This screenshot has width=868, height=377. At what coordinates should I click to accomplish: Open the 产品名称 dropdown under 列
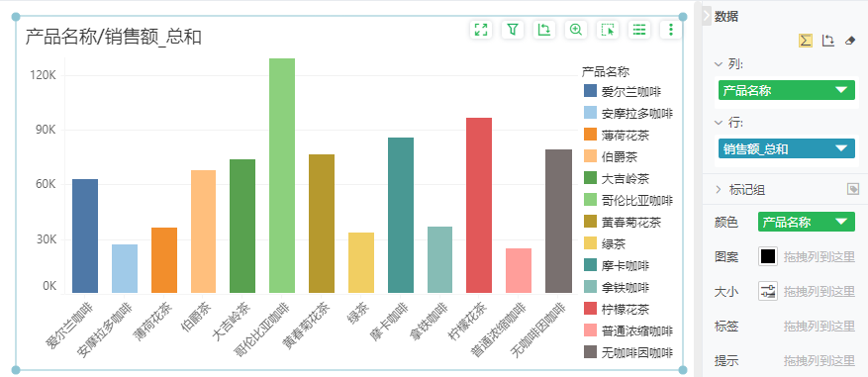[787, 90]
